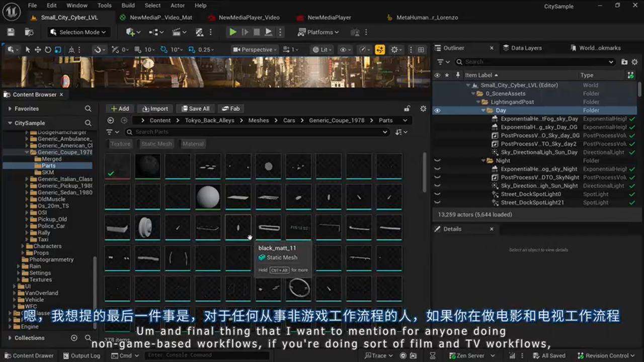Select the black_matt_11 static mesh thumbnail
Viewport: 644px width, 362px height.
pos(238,227)
